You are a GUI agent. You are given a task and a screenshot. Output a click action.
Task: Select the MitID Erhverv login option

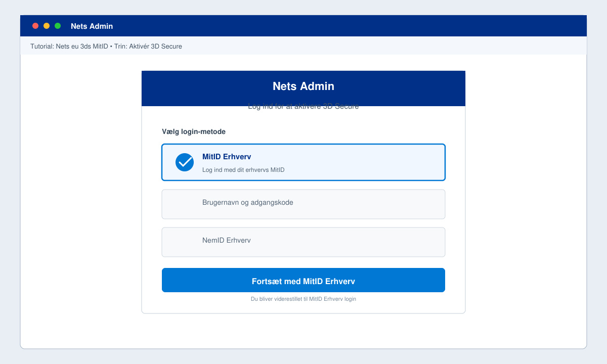(x=303, y=162)
